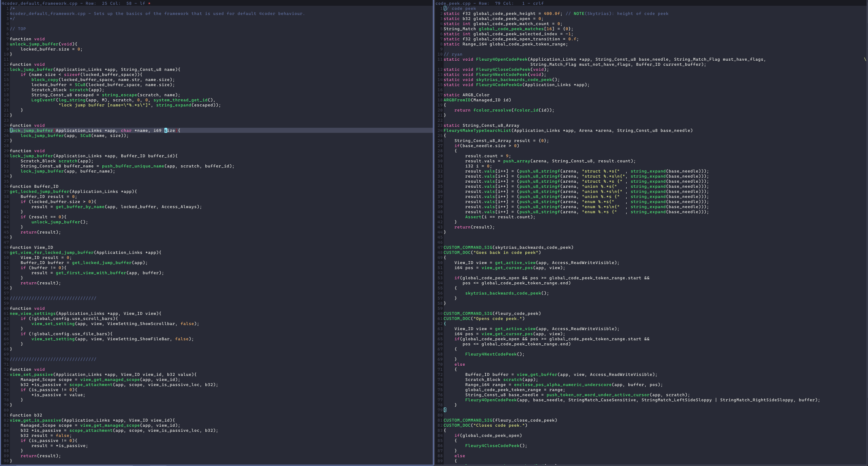This screenshot has width=868, height=466.
Task: Click 'StringMatch_CaseSensitive' argument
Action: point(602,400)
